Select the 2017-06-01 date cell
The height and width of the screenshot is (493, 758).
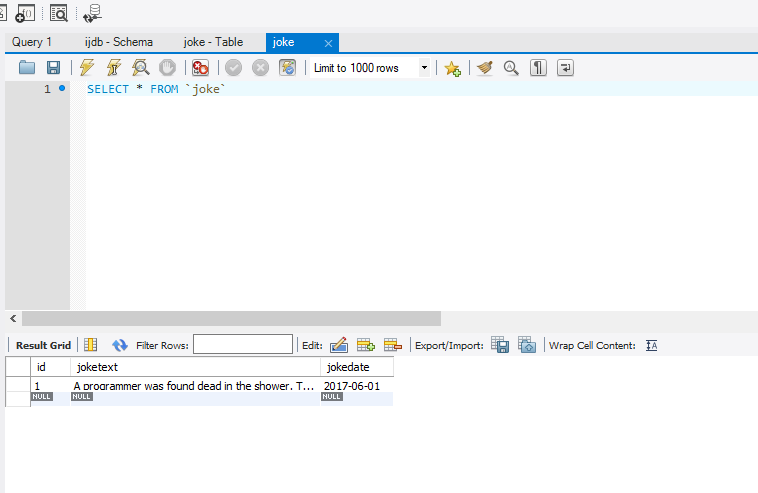pos(357,386)
